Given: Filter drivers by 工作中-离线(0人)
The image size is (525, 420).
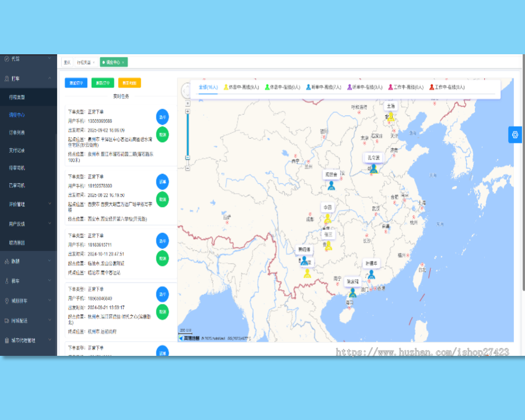Looking at the screenshot, I should point(406,87).
